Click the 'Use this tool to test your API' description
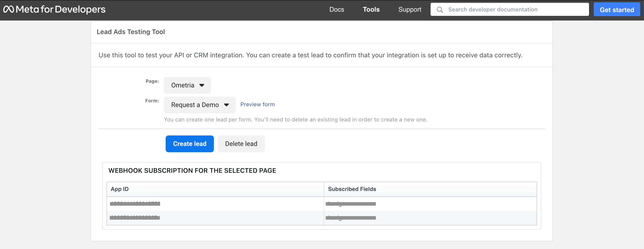 pos(310,55)
